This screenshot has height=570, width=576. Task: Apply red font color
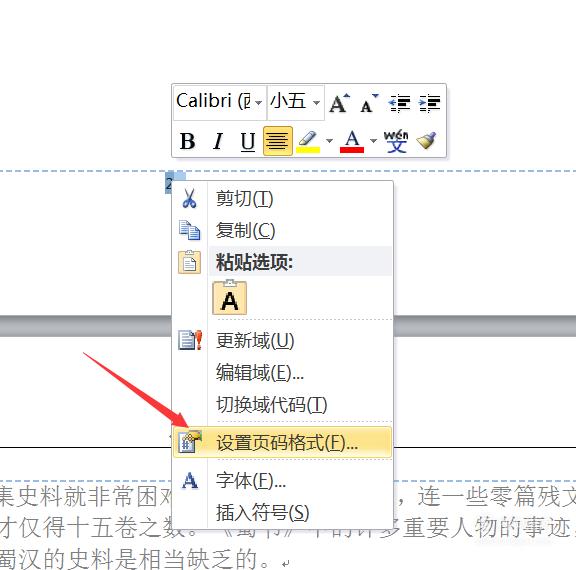(352, 142)
